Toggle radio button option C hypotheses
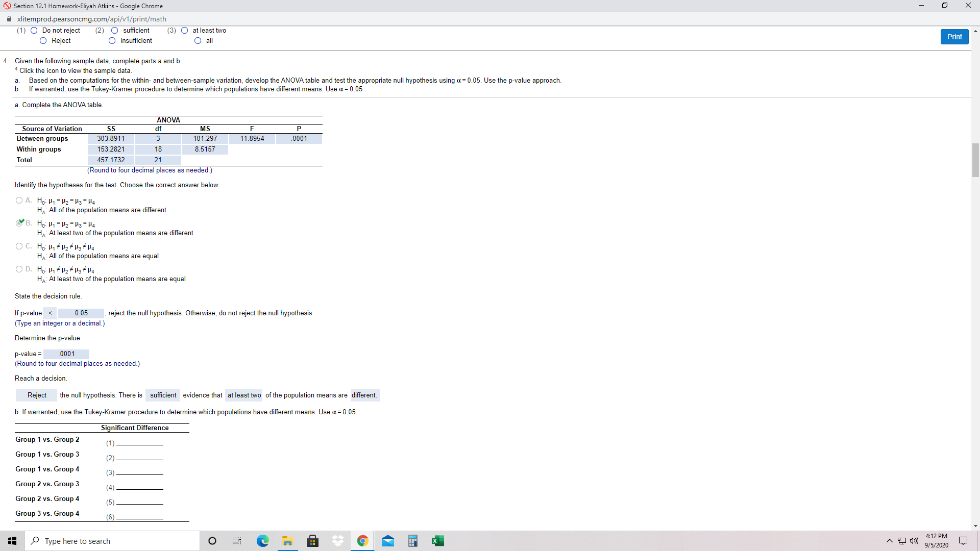 (x=19, y=246)
